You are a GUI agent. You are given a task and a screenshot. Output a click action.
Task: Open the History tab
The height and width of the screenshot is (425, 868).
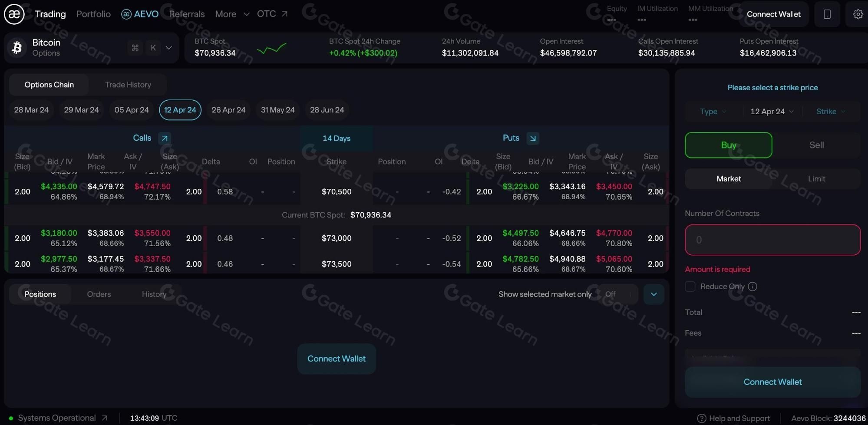(154, 294)
